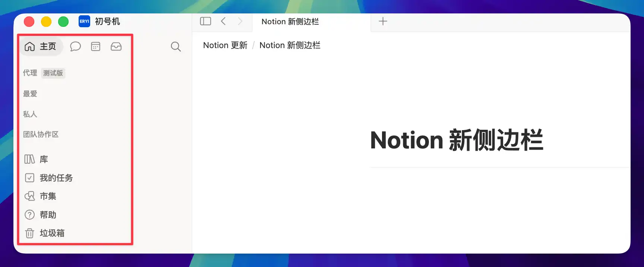Go back with the left arrow
The width and height of the screenshot is (644, 267).
[223, 21]
